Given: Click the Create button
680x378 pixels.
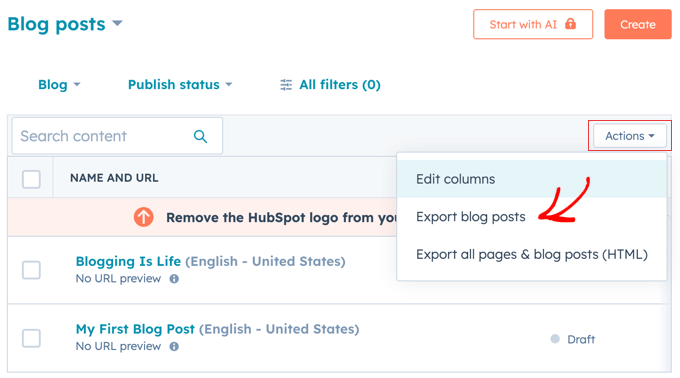Looking at the screenshot, I should (x=638, y=24).
